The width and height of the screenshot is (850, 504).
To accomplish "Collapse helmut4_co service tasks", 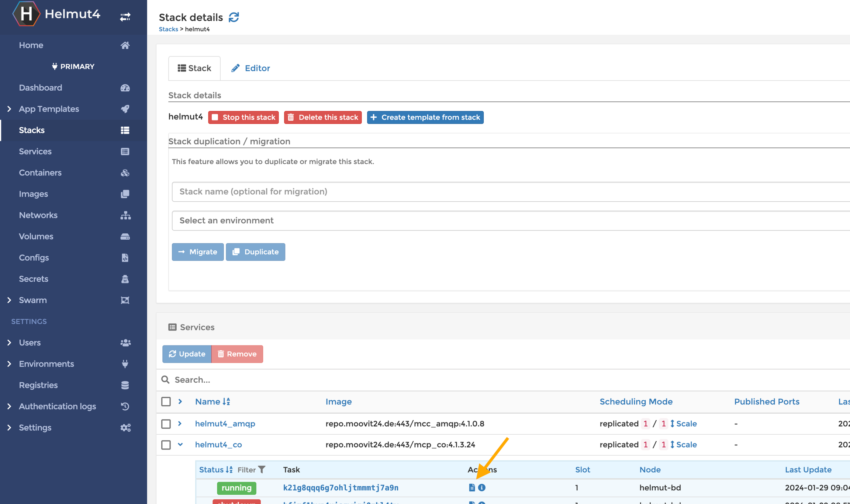I will [x=180, y=444].
